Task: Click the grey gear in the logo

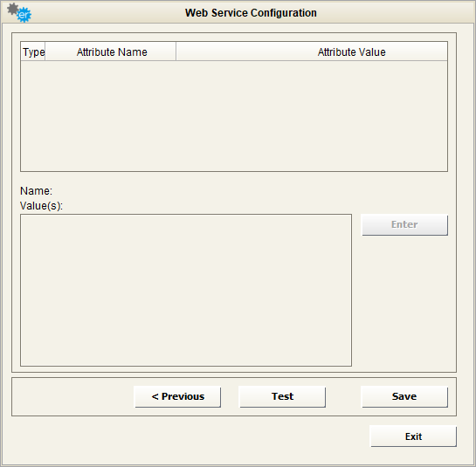Action: coord(12,9)
